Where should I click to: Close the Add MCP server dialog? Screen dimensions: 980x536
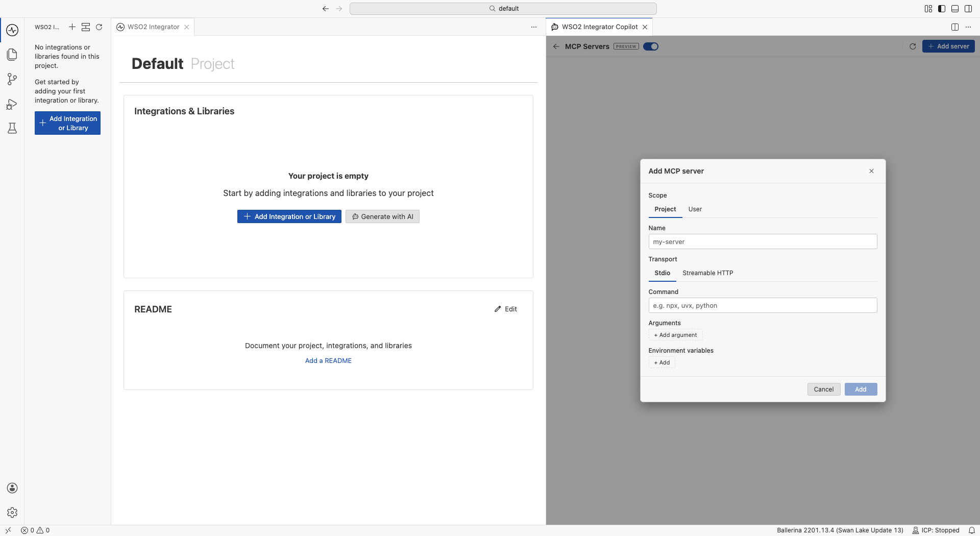click(x=871, y=171)
